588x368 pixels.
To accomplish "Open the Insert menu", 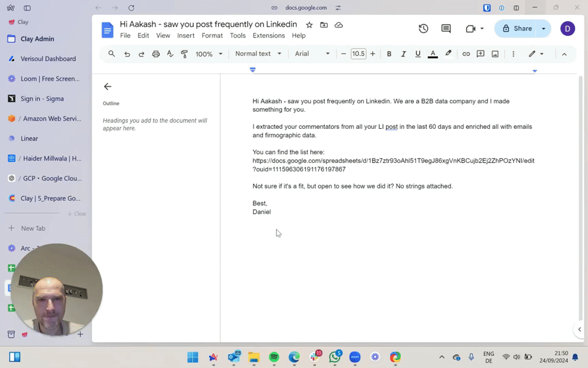I will point(185,36).
